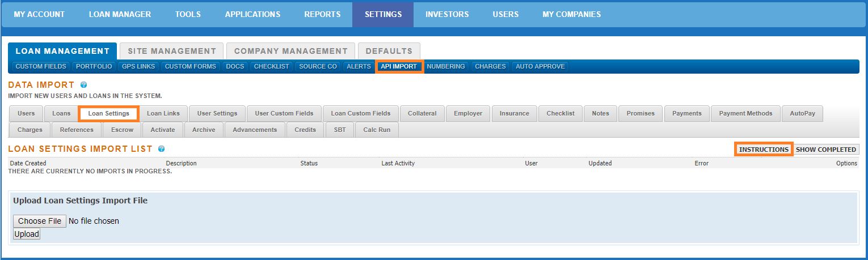Select the Credits import tab
The height and width of the screenshot is (260, 868).
click(305, 130)
